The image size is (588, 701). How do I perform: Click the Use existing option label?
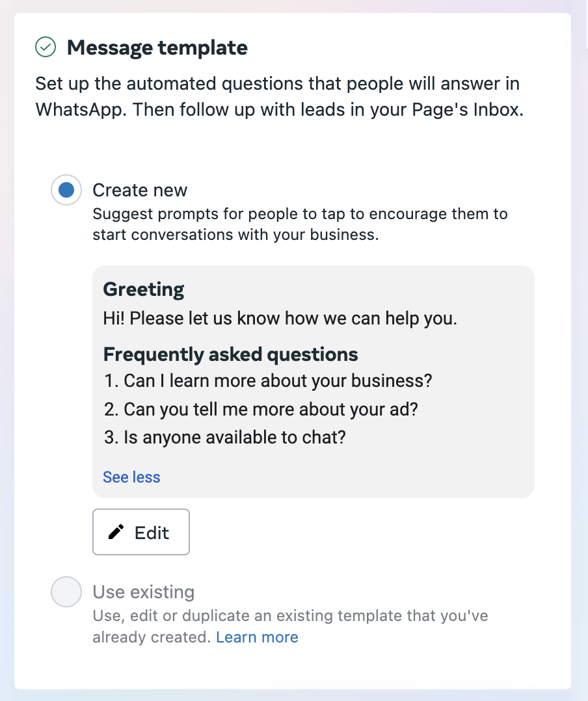coord(144,592)
